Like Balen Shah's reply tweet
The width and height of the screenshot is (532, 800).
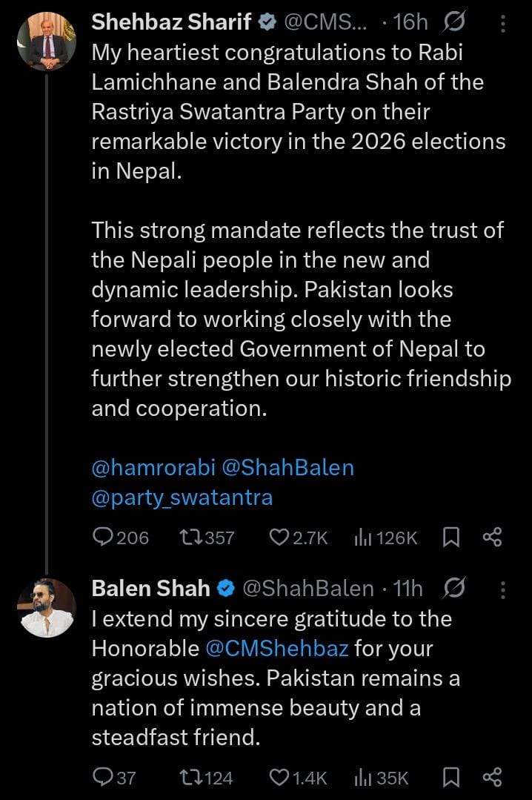(x=279, y=777)
